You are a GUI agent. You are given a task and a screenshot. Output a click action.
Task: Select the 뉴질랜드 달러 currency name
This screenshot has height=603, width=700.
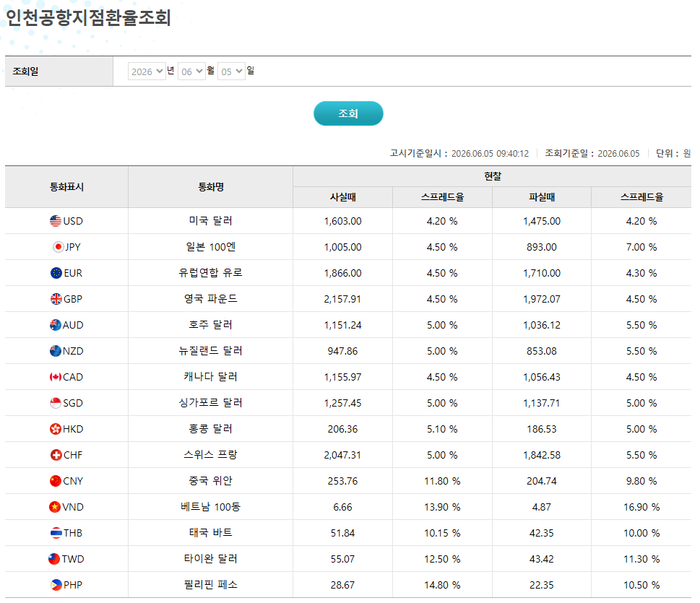point(211,351)
